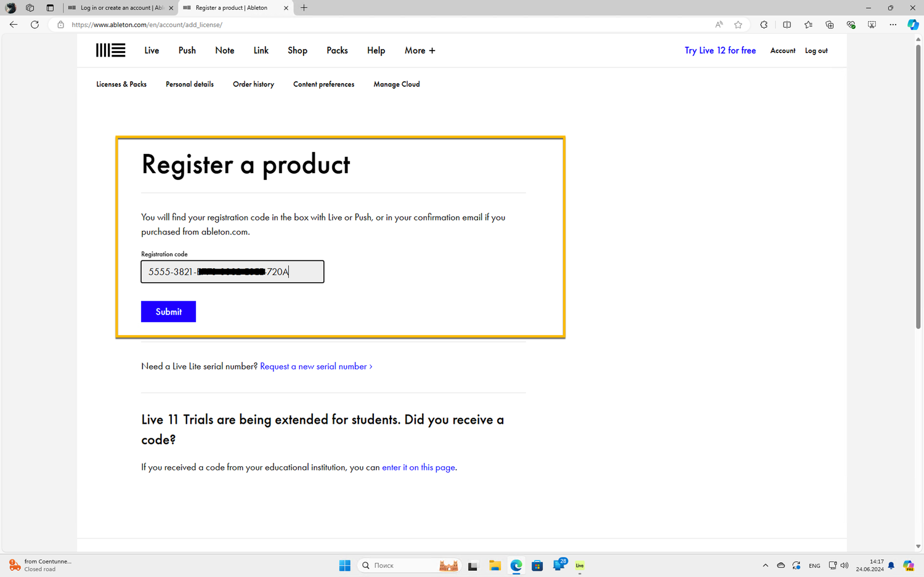Open the Push navigation menu item
Image resolution: width=924 pixels, height=577 pixels.
point(187,50)
